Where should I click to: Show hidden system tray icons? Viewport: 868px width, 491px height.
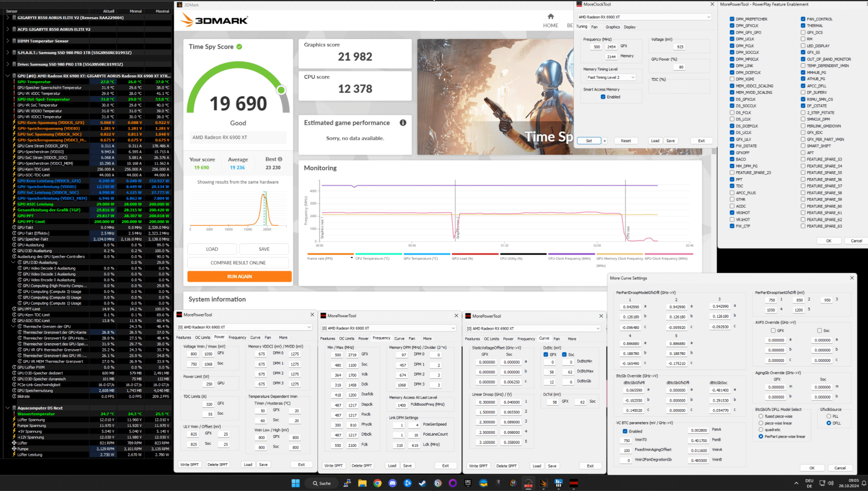pos(796,483)
